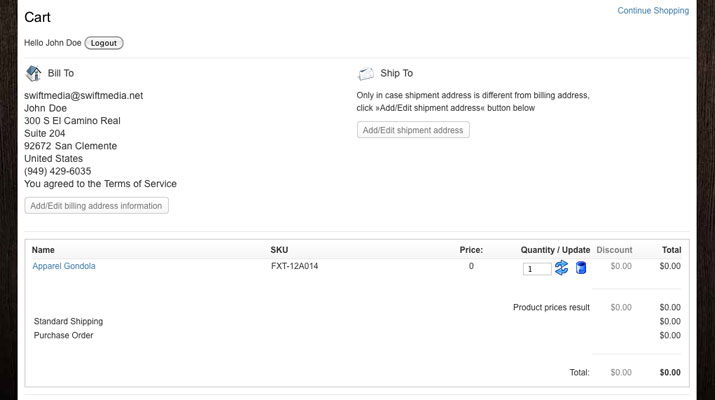Screen dimensions: 715x400
Task: Click the Discount column header
Action: click(614, 250)
